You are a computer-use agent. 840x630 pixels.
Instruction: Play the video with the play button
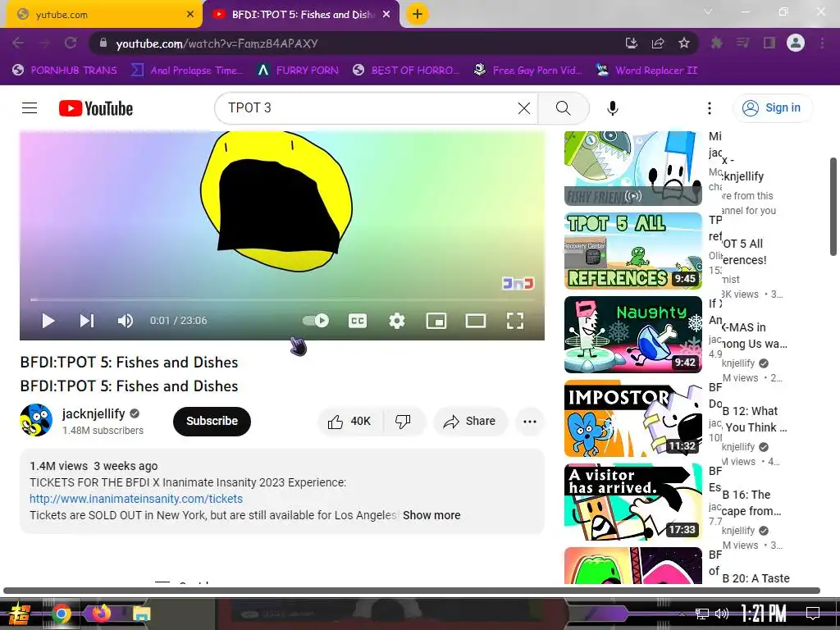pyautogui.click(x=48, y=321)
